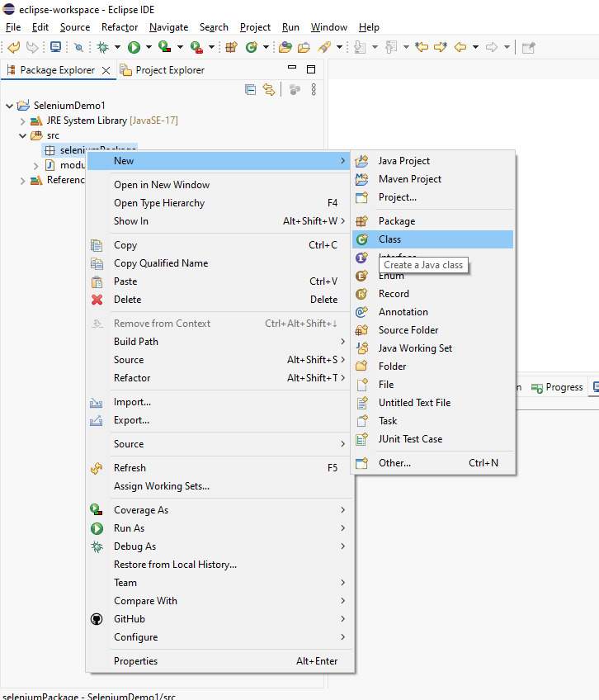Open the Debug As submenu

[x=219, y=546]
